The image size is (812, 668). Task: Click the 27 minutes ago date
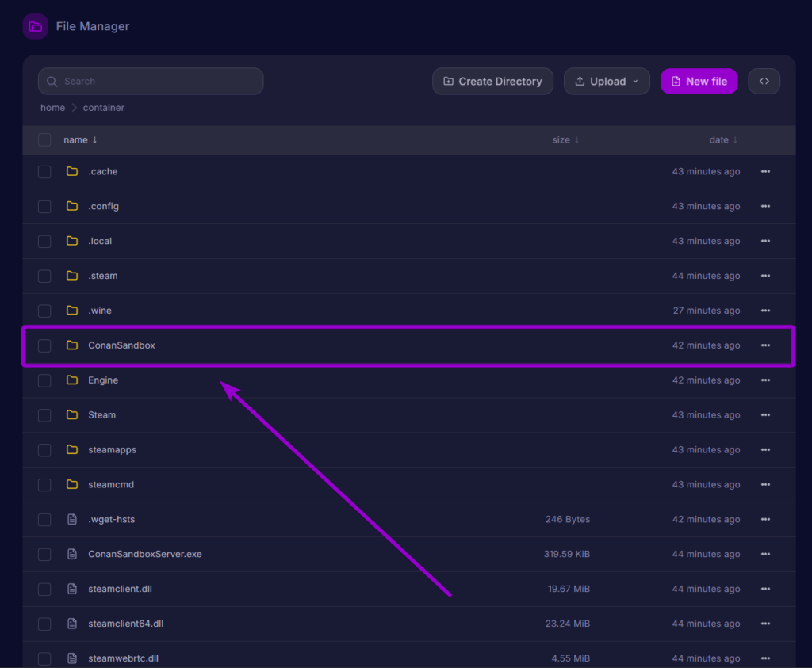click(x=707, y=311)
